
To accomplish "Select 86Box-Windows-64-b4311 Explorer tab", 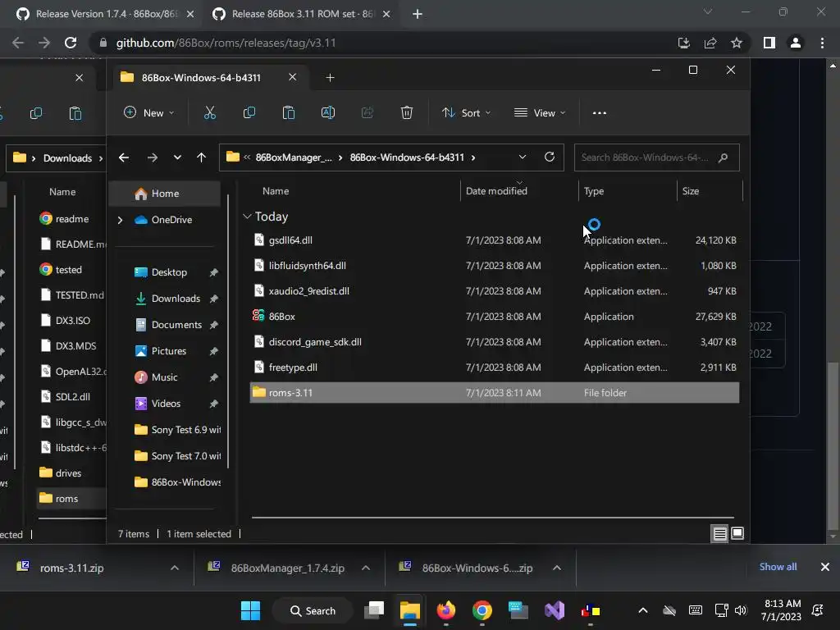I will tap(209, 78).
